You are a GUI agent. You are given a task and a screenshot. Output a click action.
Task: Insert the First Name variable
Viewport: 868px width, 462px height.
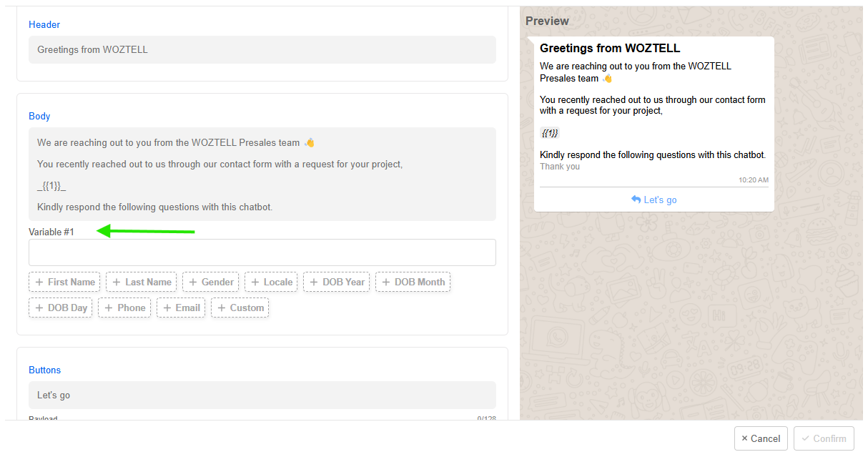click(x=64, y=282)
